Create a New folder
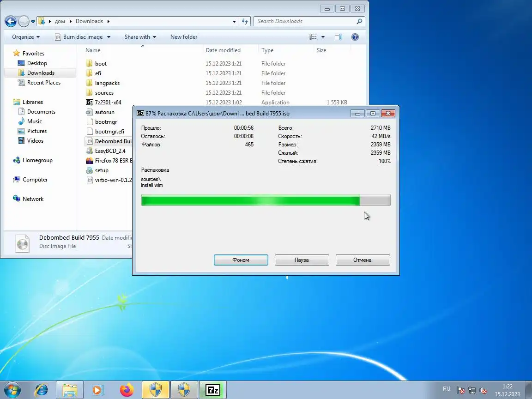Screen dimensions: 532x399 pyautogui.click(x=183, y=36)
